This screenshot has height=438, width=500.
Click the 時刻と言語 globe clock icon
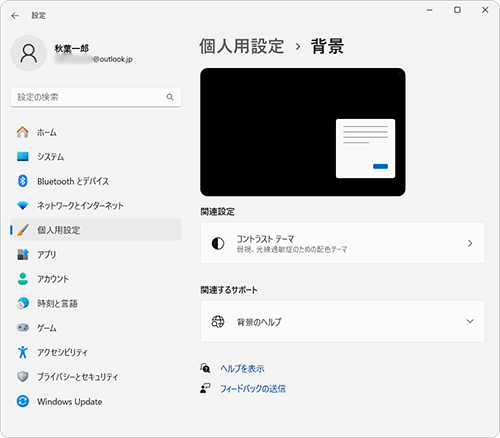pos(23,303)
